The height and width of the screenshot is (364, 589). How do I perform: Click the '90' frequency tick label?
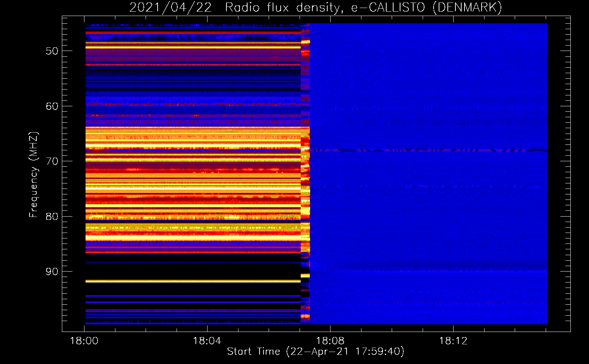(52, 272)
